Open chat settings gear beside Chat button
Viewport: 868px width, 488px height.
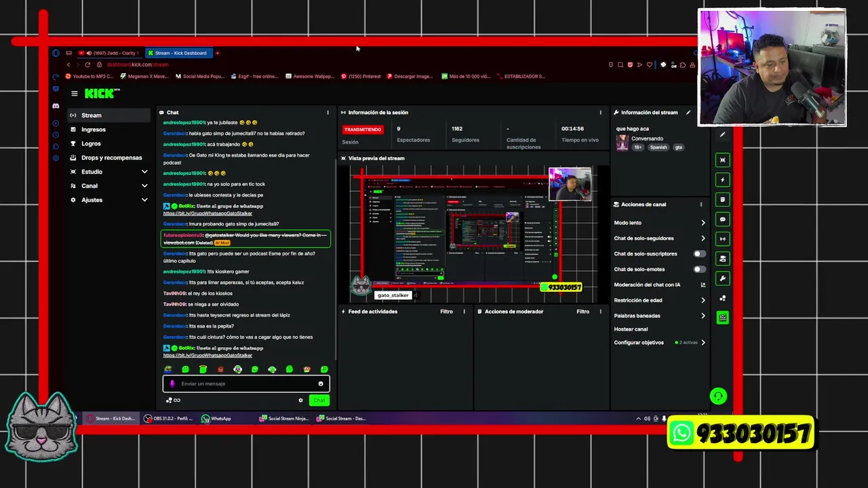click(300, 400)
